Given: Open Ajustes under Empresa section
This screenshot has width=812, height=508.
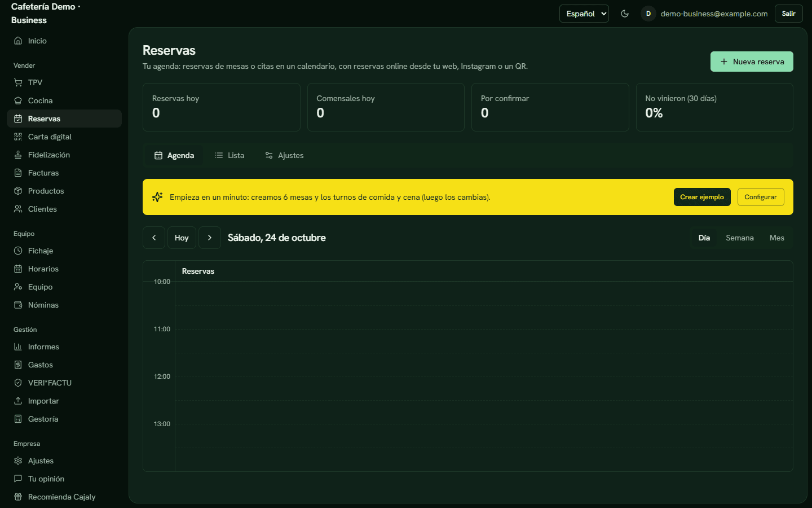Looking at the screenshot, I should tap(64, 461).
